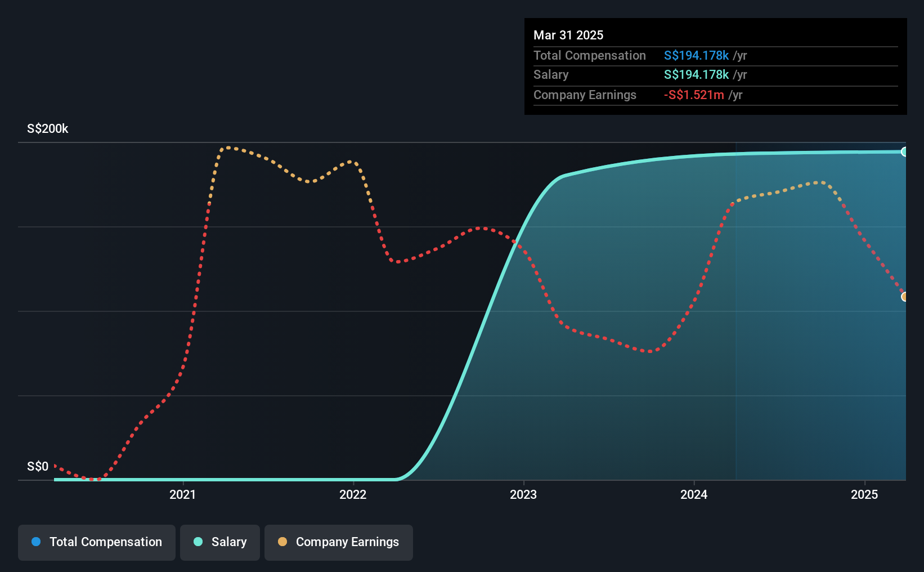This screenshot has height=572, width=924.
Task: Click the Mar 31 2025 tooltip date
Action: click(x=568, y=35)
